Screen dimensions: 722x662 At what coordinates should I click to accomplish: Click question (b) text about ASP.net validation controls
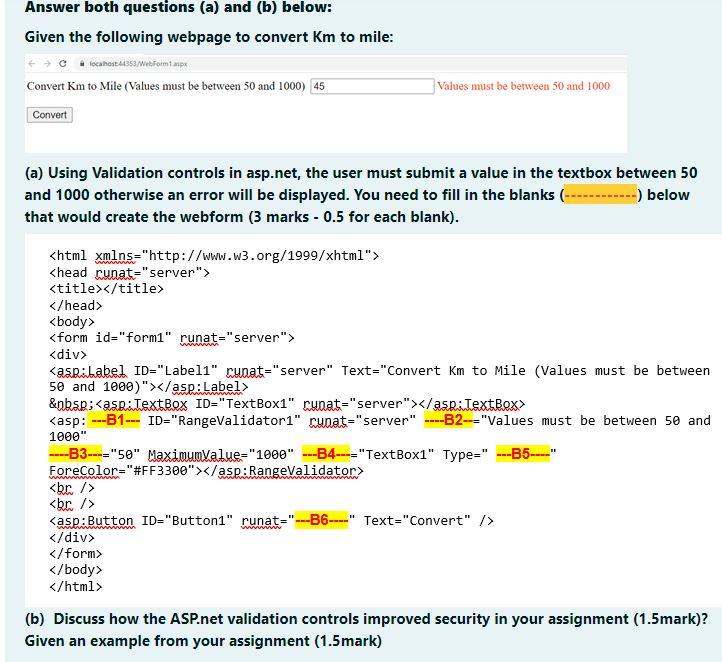(x=367, y=619)
